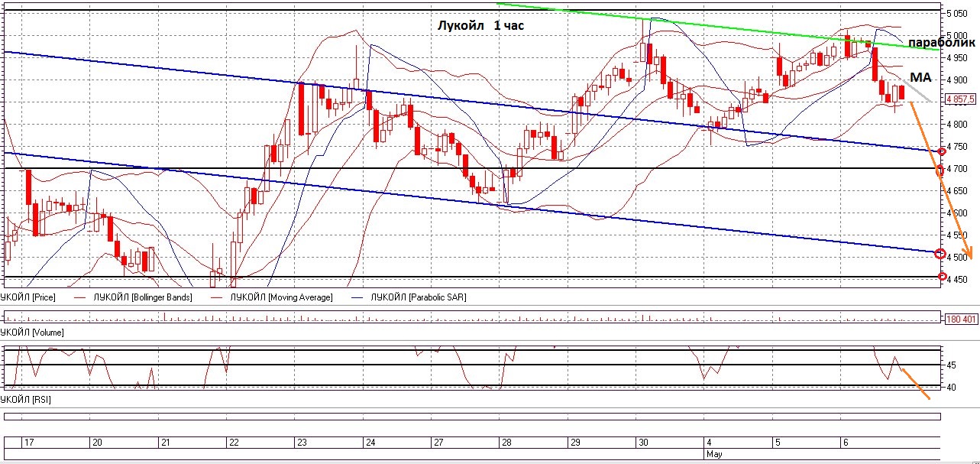Image resolution: width=980 pixels, height=464 pixels.
Task: Click date 27 on the time axis
Action: (438, 443)
